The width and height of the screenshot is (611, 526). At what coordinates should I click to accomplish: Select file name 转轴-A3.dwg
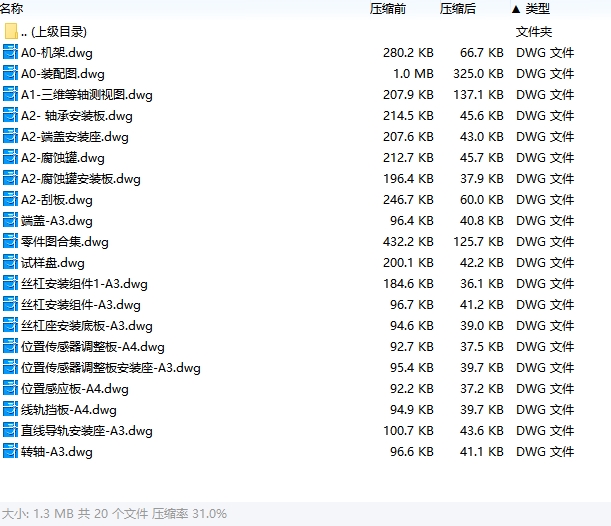[x=57, y=452]
